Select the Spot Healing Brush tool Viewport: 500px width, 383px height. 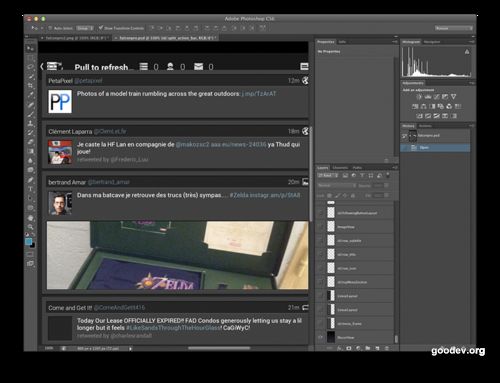[x=30, y=105]
